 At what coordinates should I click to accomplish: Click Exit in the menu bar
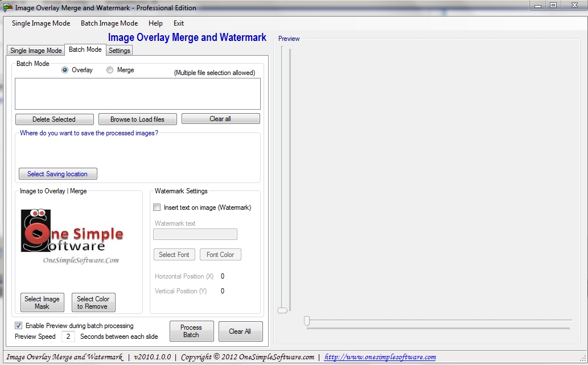(x=178, y=23)
